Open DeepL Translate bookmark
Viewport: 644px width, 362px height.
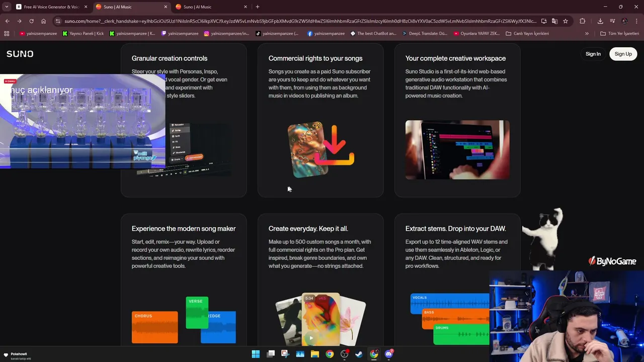coord(425,34)
